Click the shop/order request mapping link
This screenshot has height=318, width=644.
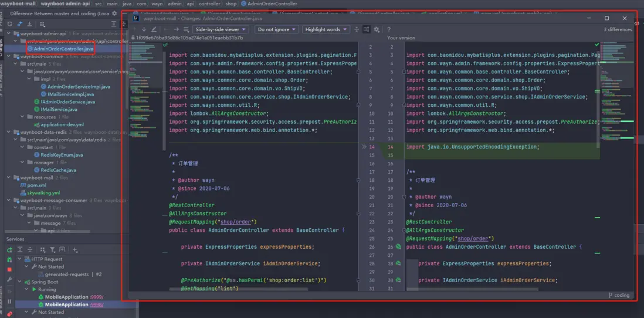coord(235,222)
